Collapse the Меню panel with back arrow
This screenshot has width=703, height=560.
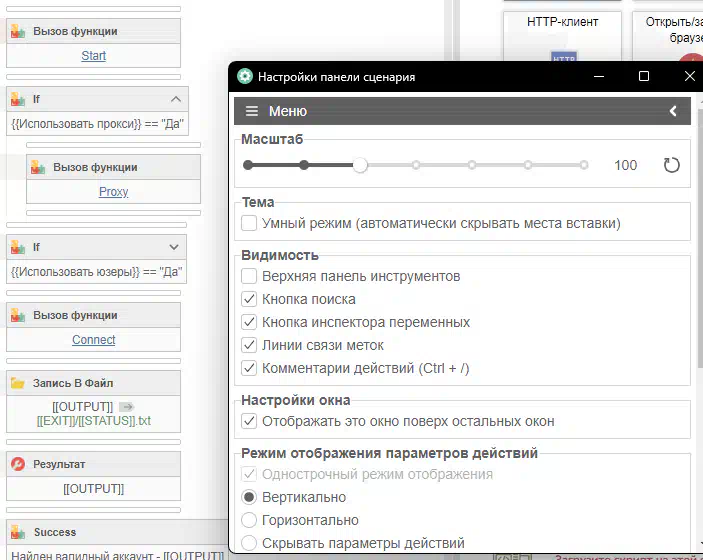pyautogui.click(x=673, y=111)
